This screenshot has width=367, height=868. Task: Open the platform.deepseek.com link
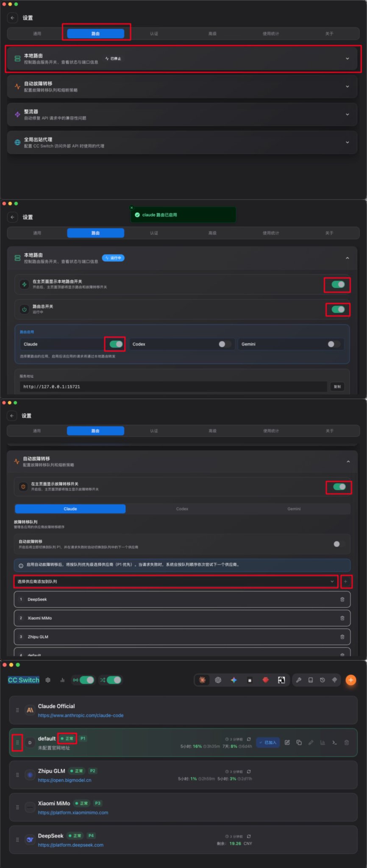pos(71,845)
